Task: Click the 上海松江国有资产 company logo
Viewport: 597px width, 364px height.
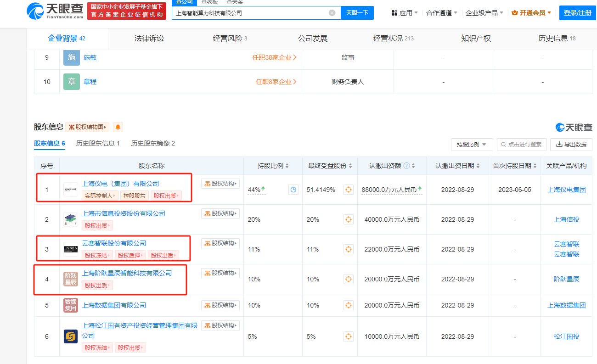Action: [71, 336]
